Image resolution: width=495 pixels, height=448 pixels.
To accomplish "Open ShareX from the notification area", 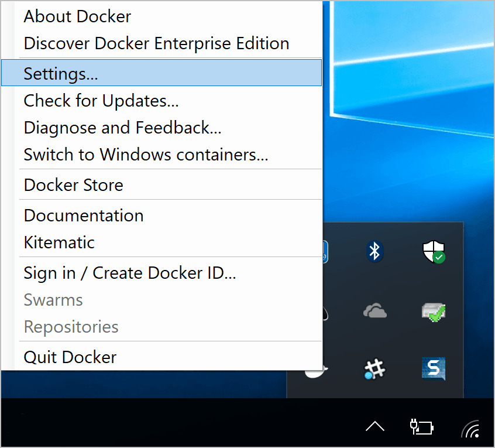I will tap(374, 369).
